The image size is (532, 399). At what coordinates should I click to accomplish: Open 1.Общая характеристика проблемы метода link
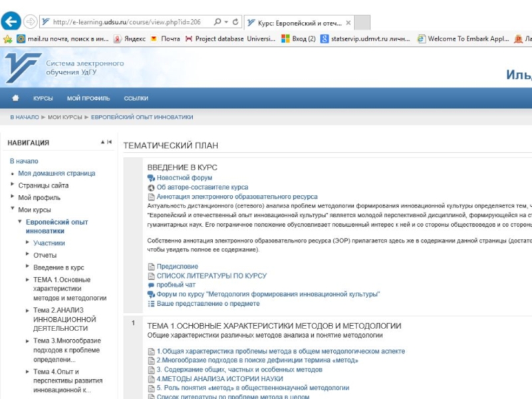[x=281, y=351]
